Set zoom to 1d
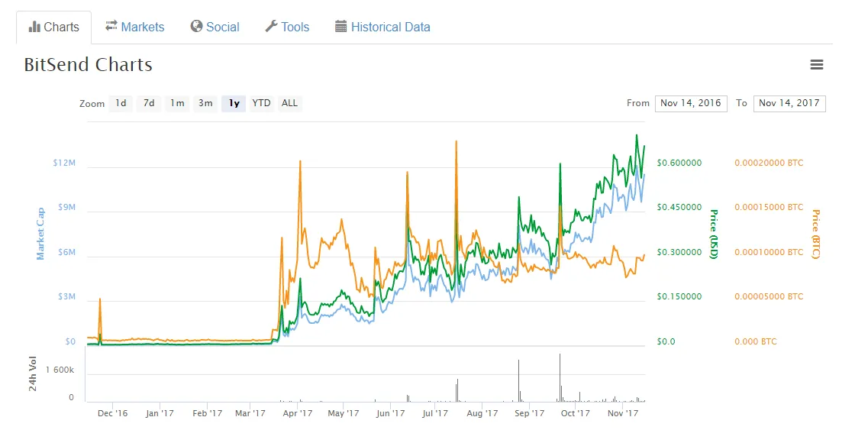This screenshot has width=868, height=430. pyautogui.click(x=121, y=103)
